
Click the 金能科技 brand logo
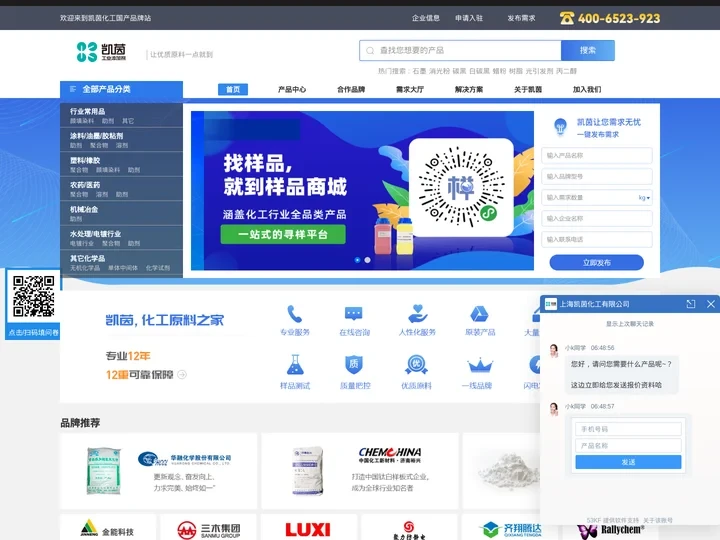[x=107, y=529]
